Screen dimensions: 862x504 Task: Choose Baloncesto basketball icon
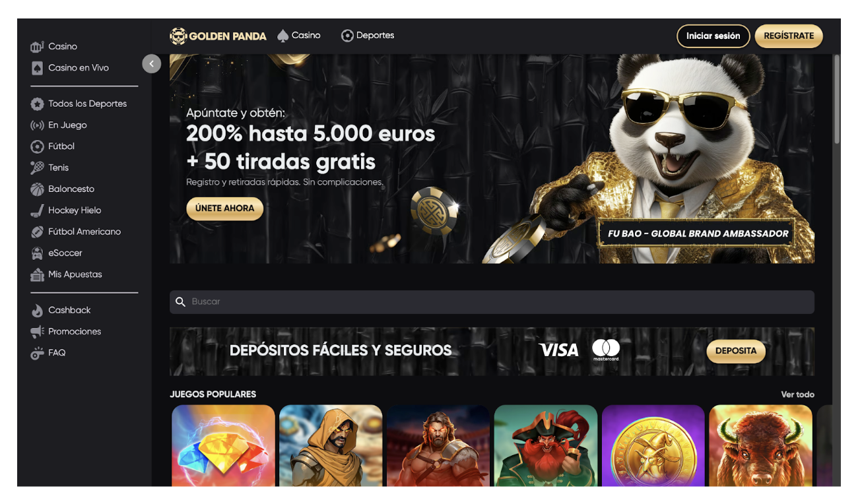coord(37,189)
